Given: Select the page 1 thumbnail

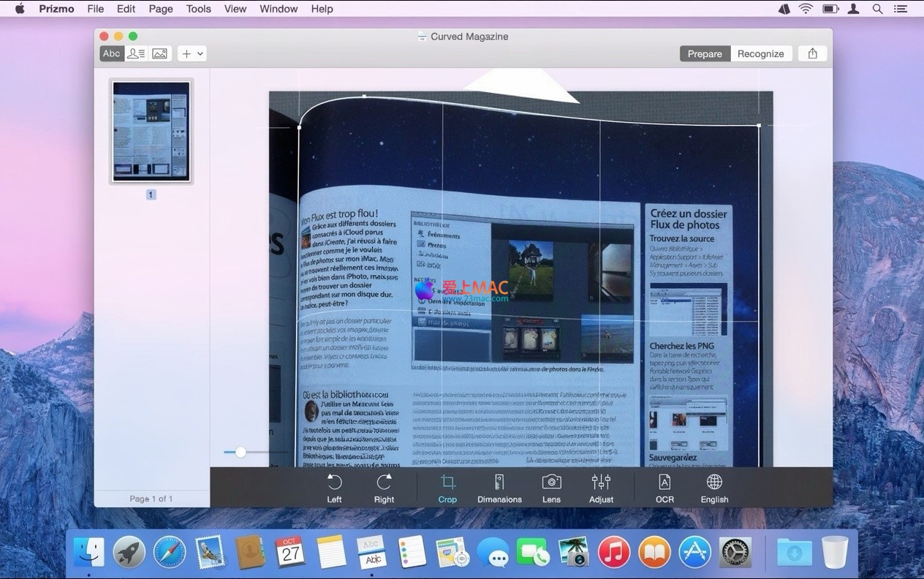Looking at the screenshot, I should pos(151,132).
